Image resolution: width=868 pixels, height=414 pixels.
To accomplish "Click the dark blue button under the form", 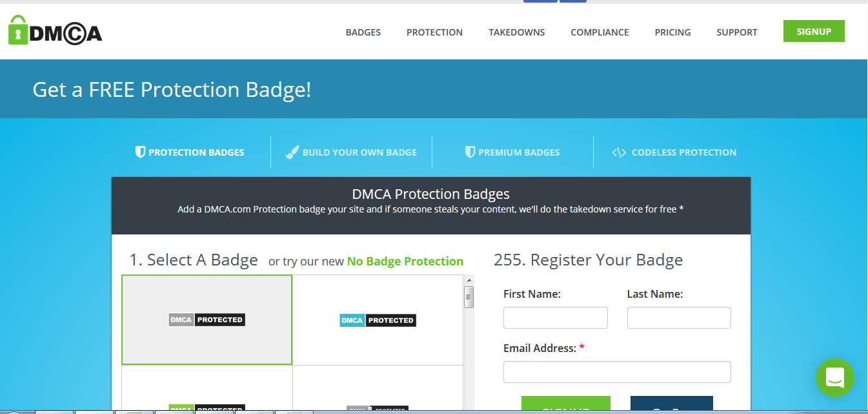I will coord(672,404).
